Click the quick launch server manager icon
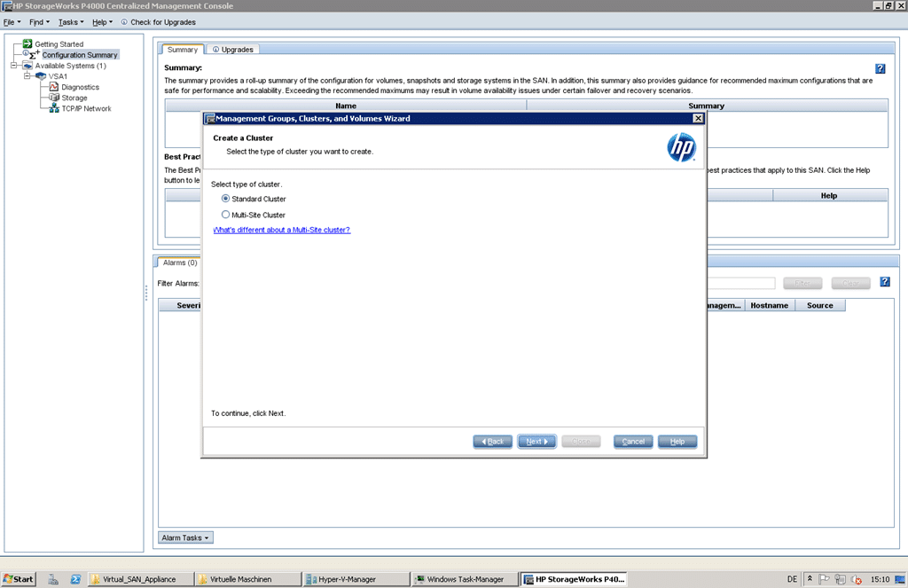This screenshot has width=908, height=588. click(52, 579)
